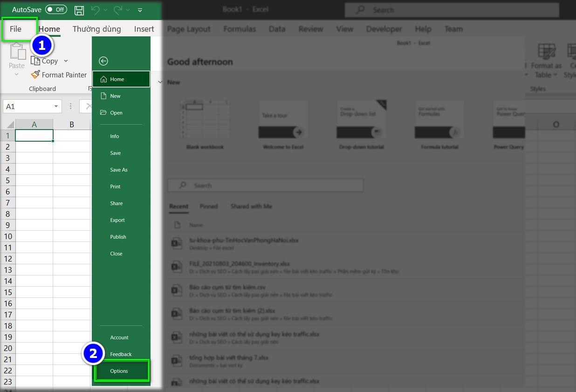Open the Quick Access Toolbar customize chevron

(140, 10)
